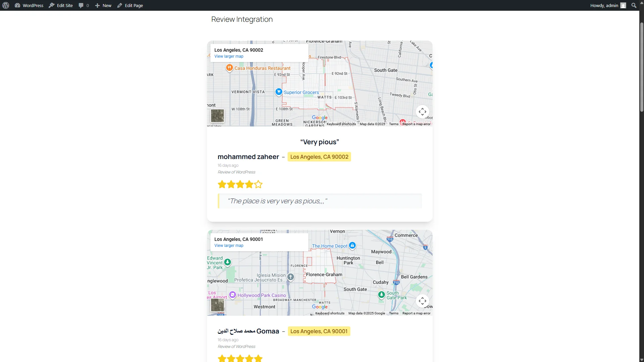
Task: Click reviewer name mohammed zaheer
Action: 248,157
